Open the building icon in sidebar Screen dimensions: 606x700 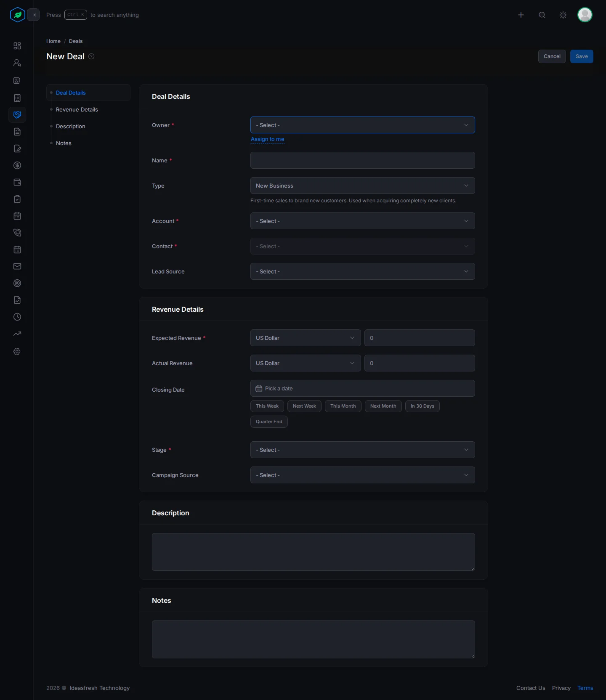(x=17, y=98)
